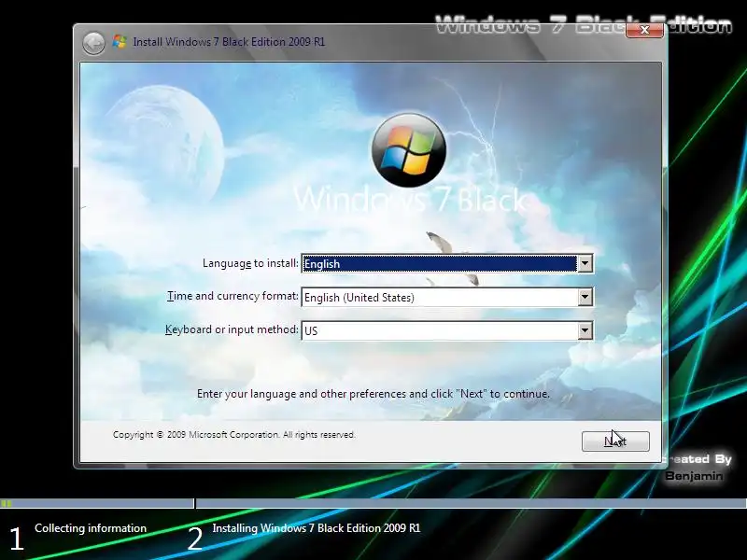747x560 pixels.
Task: Click the 'Language to install:' label
Action: pos(250,263)
